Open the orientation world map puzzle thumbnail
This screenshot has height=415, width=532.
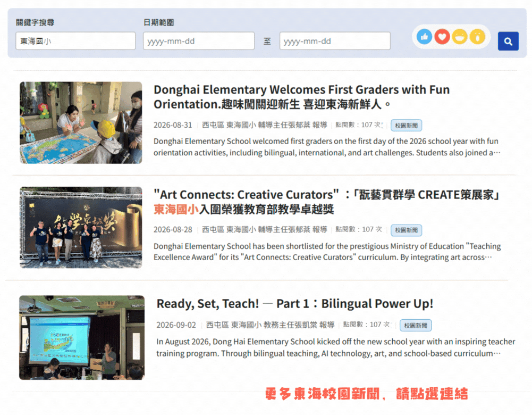coord(81,122)
